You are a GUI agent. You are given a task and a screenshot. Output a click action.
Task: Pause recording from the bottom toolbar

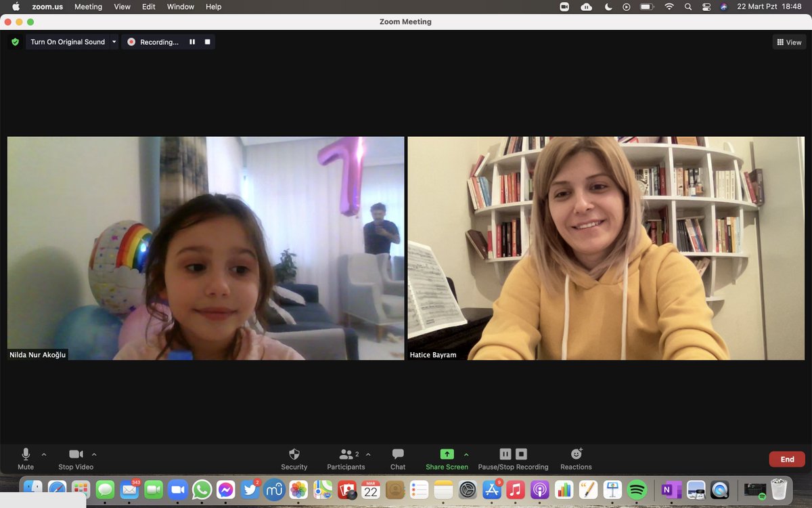point(505,454)
